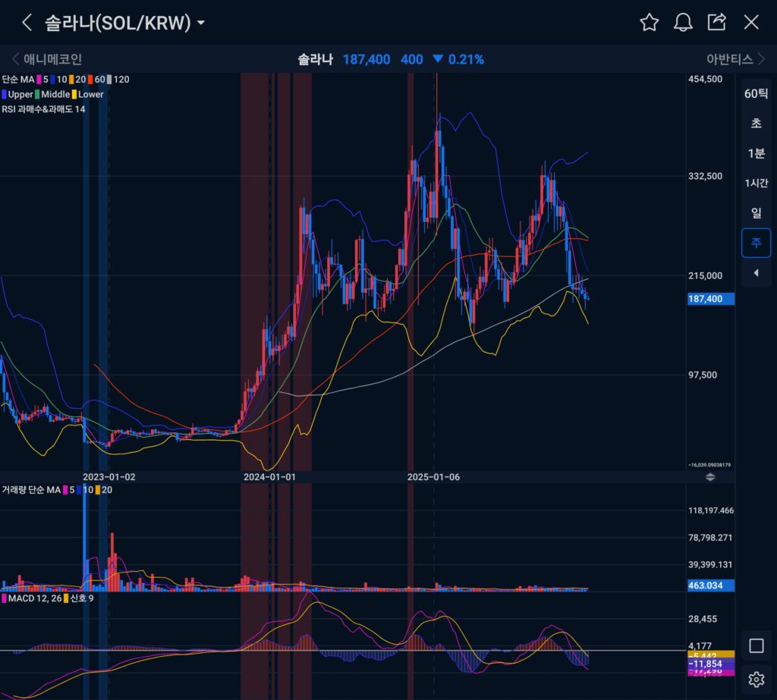This screenshot has width=777, height=700.
Task: Click the red MA 60 color swatch
Action: pyautogui.click(x=90, y=80)
